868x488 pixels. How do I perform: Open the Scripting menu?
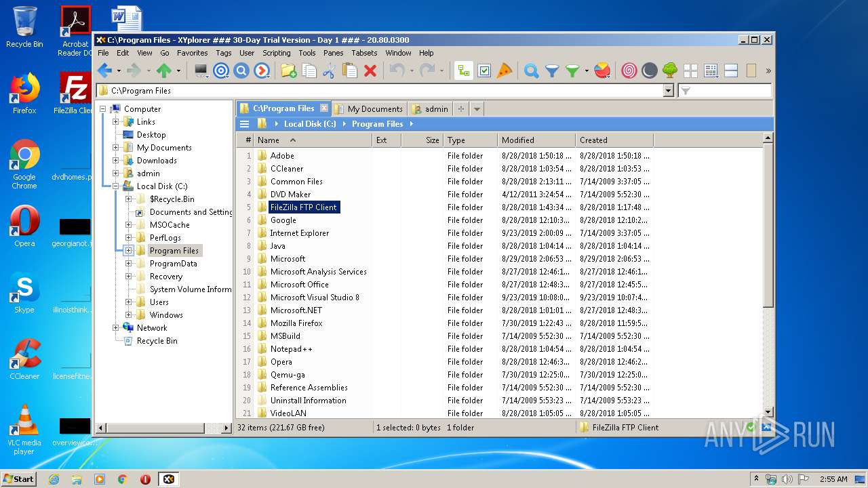[x=277, y=53]
